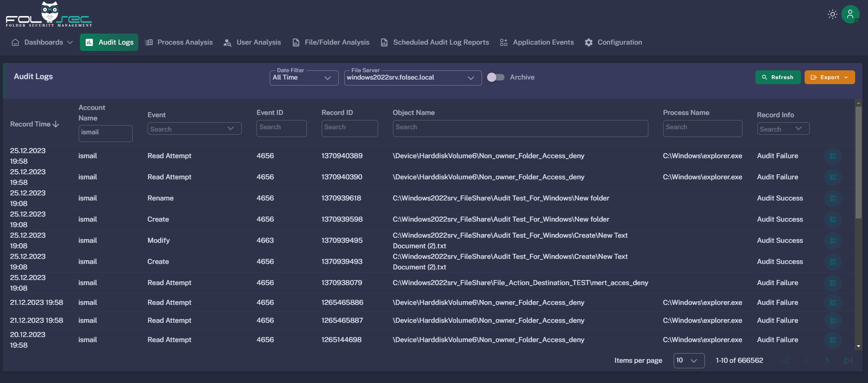This screenshot has width=868, height=383.
Task: Click the New folder path for record 1370939598
Action: coord(501,219)
